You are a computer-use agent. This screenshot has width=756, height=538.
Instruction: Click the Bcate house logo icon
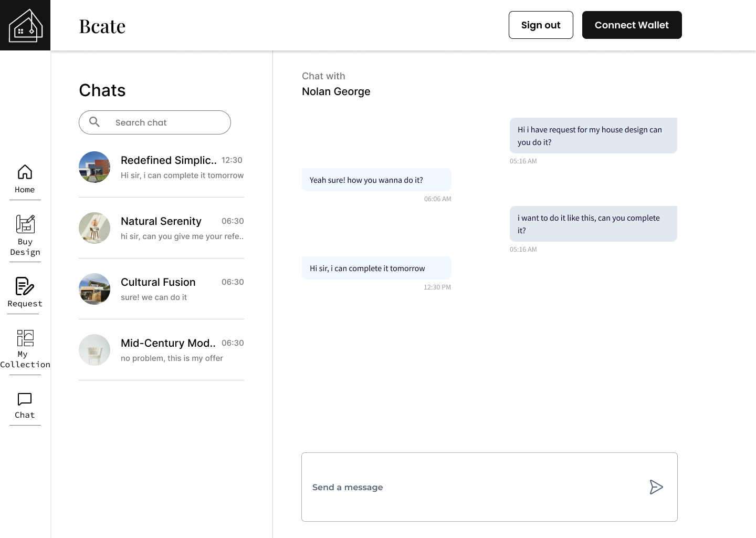(25, 25)
